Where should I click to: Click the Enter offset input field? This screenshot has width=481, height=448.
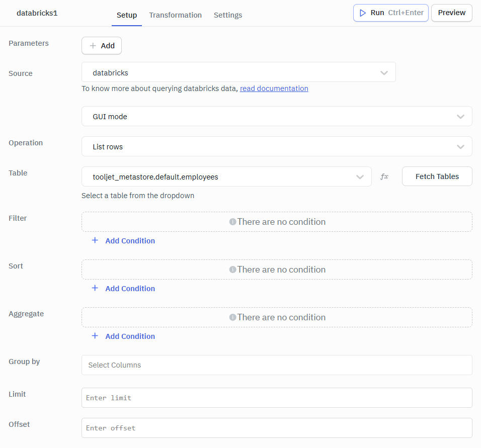pyautogui.click(x=277, y=428)
